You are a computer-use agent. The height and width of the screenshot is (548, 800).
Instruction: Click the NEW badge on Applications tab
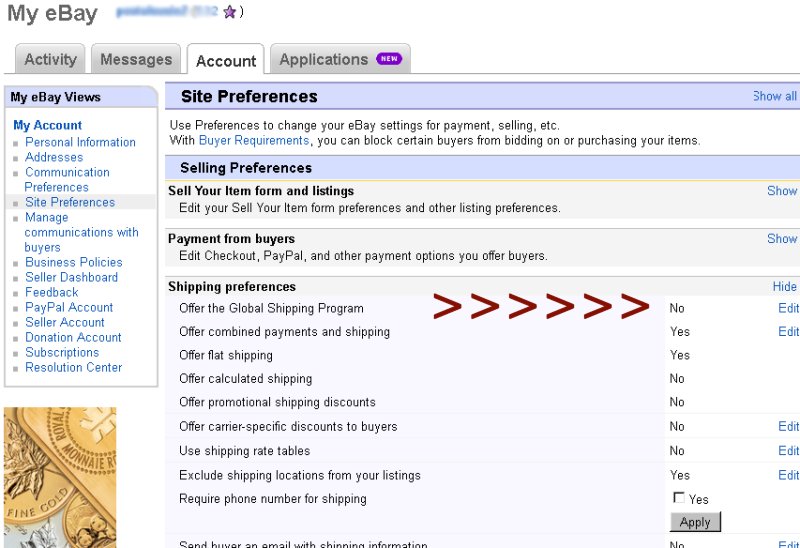(389, 59)
